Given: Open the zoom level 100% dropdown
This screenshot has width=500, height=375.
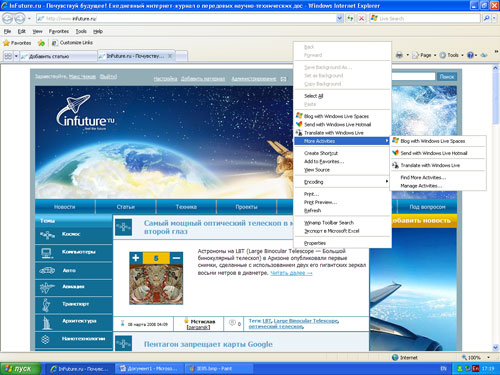Looking at the screenshot, I should (489, 357).
